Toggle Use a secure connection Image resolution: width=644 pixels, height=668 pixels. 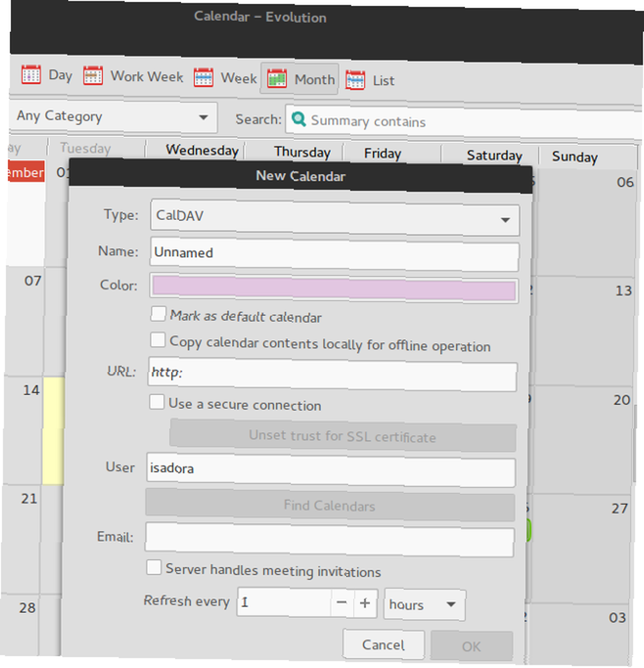pyautogui.click(x=157, y=401)
